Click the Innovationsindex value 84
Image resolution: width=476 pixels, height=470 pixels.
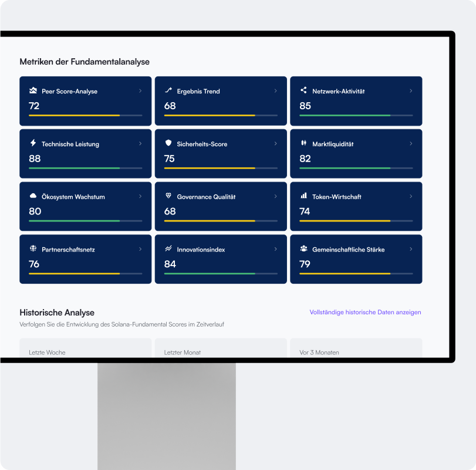pyautogui.click(x=170, y=264)
